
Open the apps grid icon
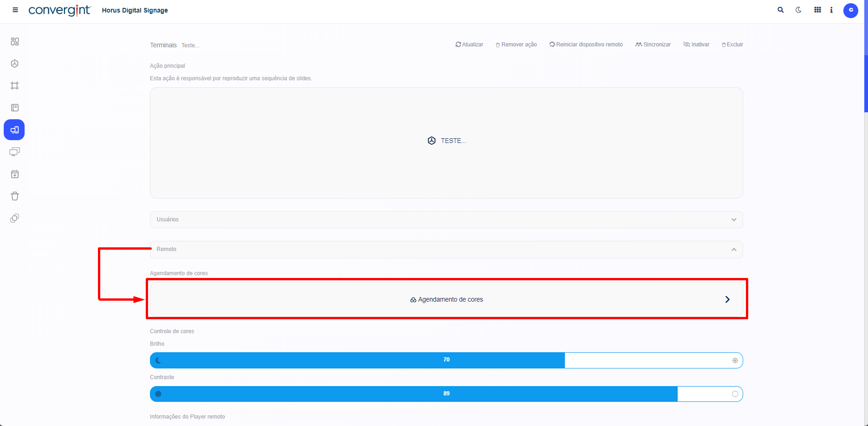point(817,10)
